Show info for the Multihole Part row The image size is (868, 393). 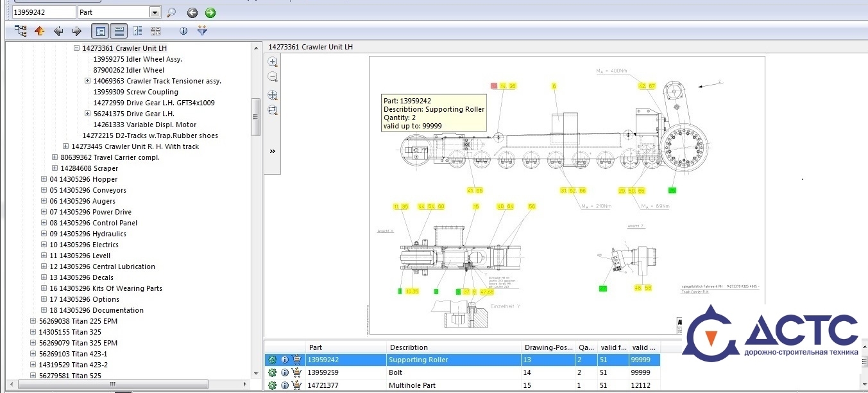coord(285,385)
